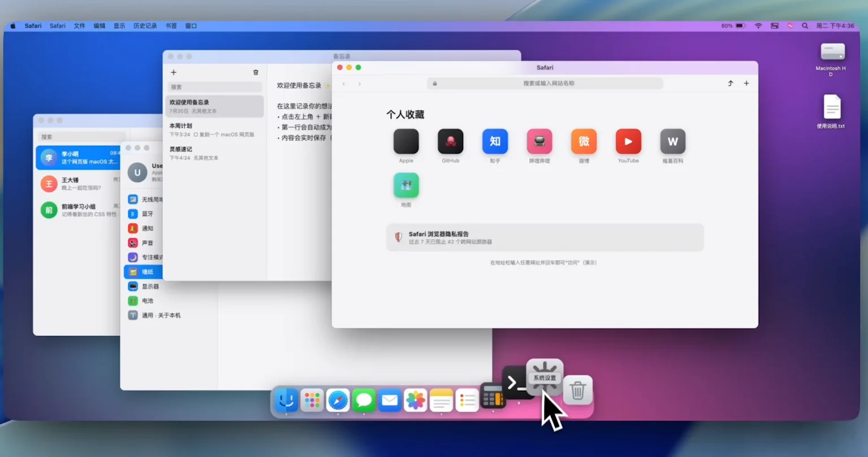Screen dimensions: 868x457
Task: Click the Notes search field
Action: [x=215, y=87]
